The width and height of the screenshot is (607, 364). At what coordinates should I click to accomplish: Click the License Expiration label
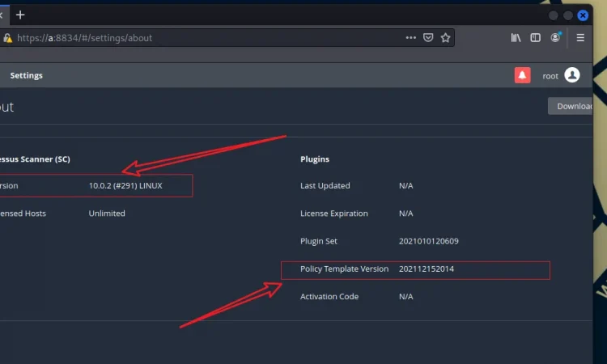pyautogui.click(x=334, y=214)
